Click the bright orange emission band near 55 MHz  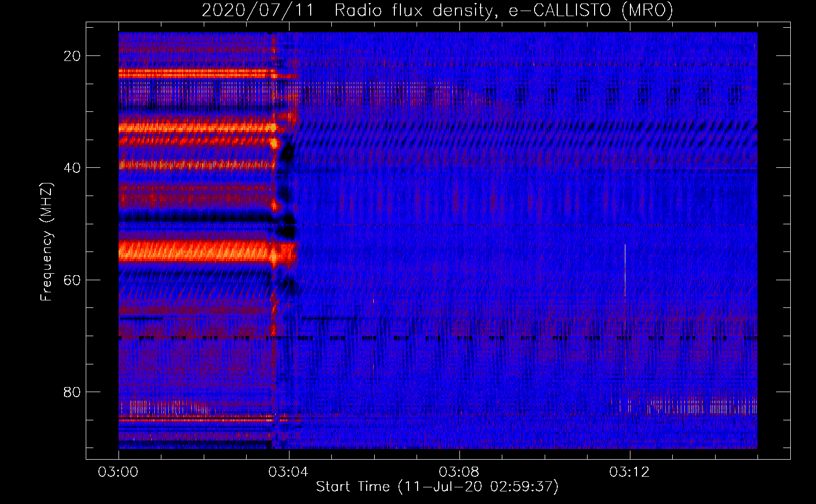[x=207, y=251]
